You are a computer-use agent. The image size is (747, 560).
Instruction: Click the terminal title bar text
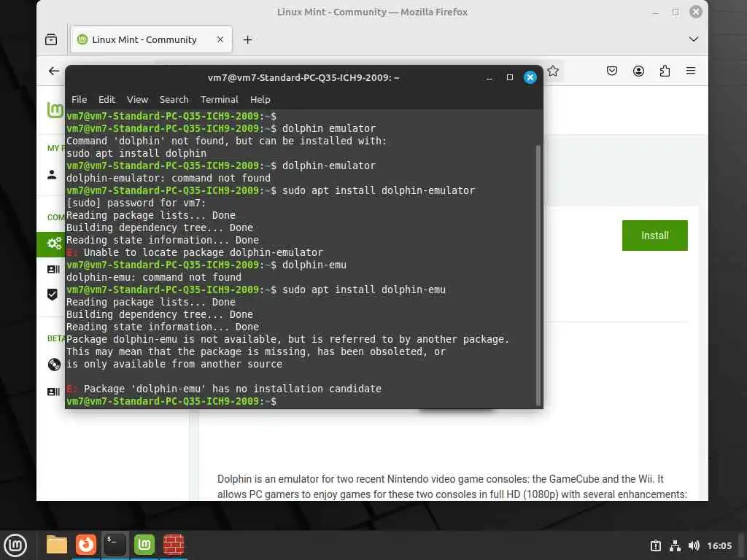pos(303,77)
